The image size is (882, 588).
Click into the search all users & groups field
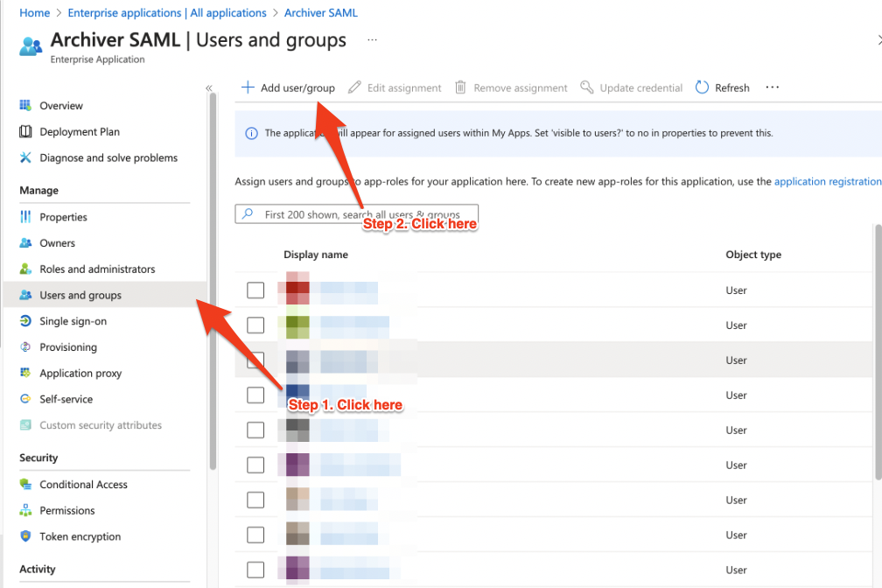click(x=357, y=213)
